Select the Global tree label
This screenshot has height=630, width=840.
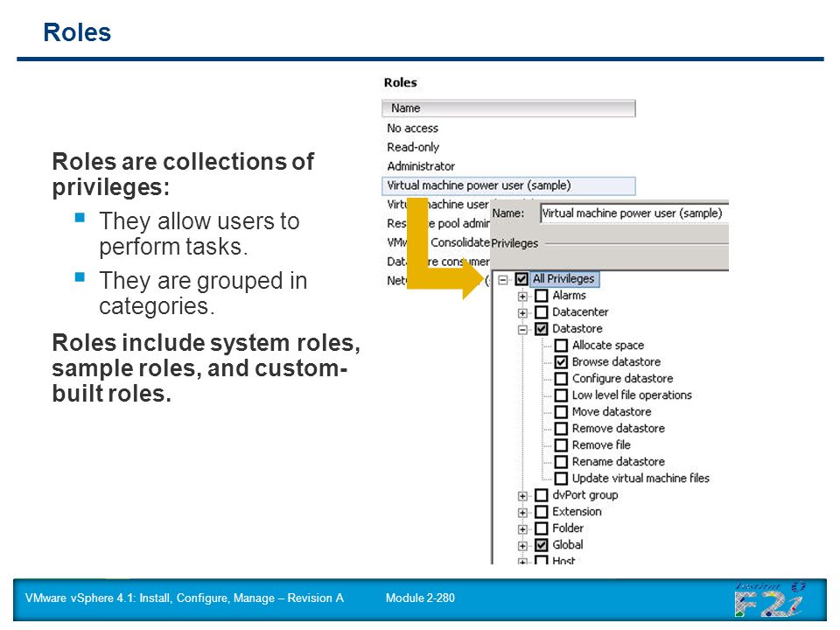[x=567, y=545]
